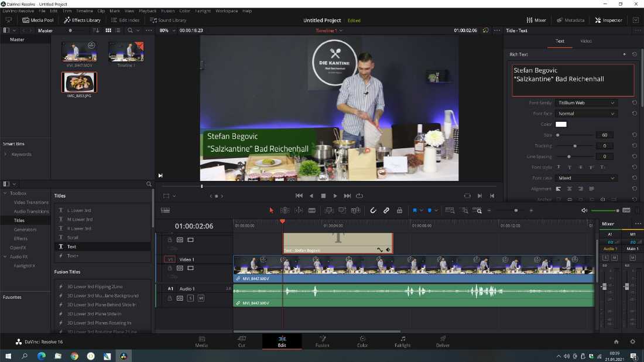Mute the timeline audio speaker icon

click(x=584, y=210)
